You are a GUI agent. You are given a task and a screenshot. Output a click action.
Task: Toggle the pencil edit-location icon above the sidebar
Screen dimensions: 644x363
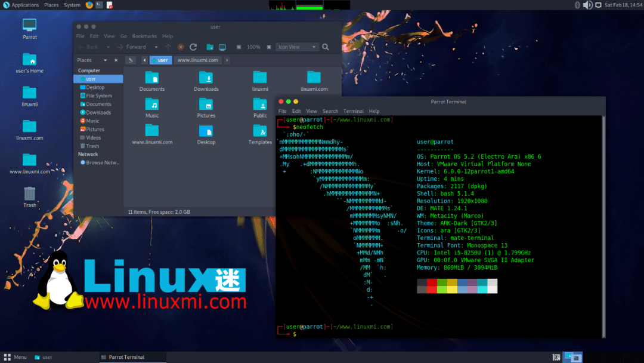tap(131, 60)
